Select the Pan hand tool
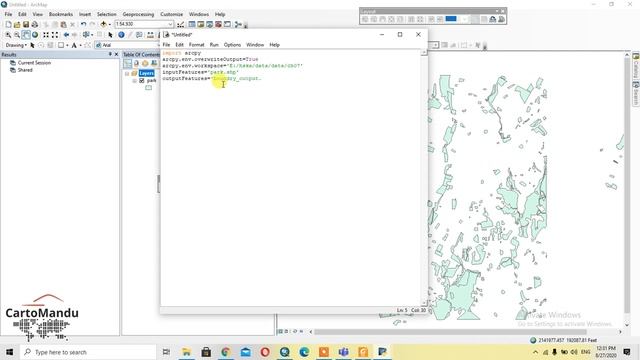 click(x=26, y=35)
